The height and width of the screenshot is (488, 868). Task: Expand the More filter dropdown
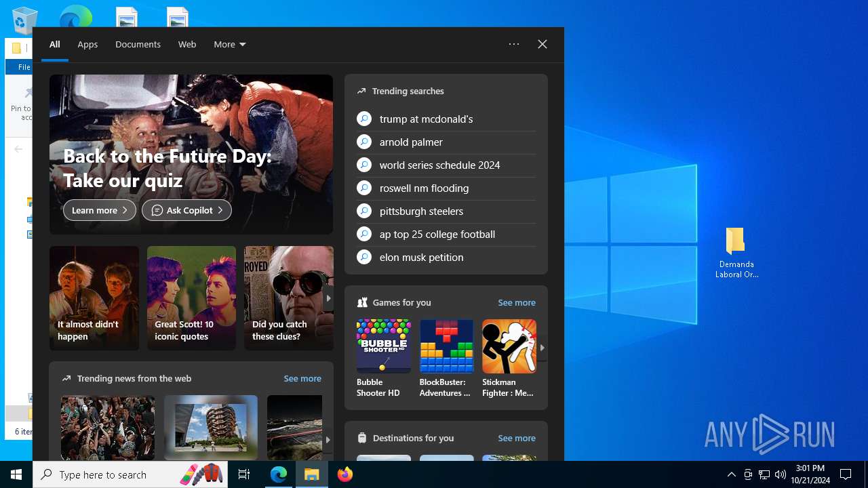pyautogui.click(x=230, y=44)
